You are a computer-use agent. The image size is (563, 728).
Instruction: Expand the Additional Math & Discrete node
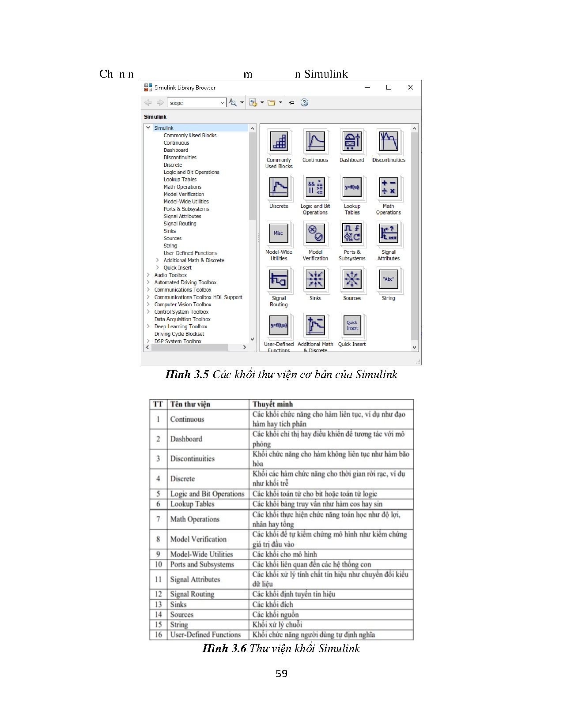point(158,260)
